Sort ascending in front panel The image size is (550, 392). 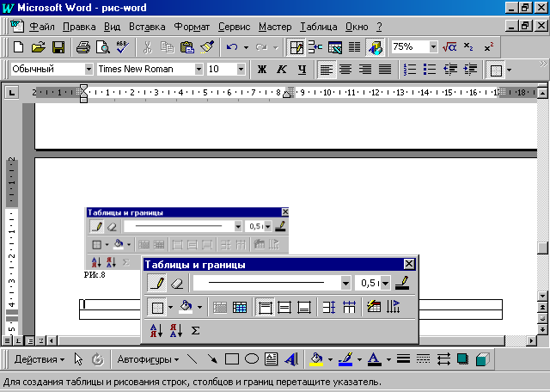(x=156, y=331)
